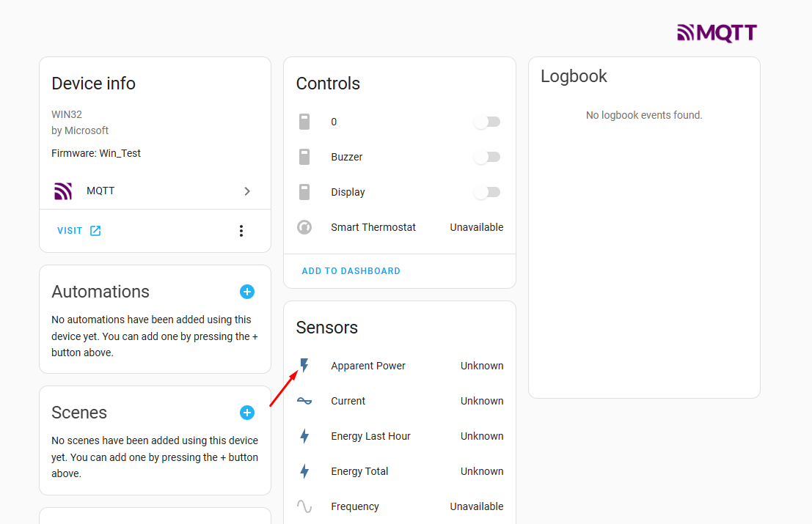Image resolution: width=812 pixels, height=524 pixels.
Task: Click the Energy Total bolt icon
Action: click(x=304, y=471)
